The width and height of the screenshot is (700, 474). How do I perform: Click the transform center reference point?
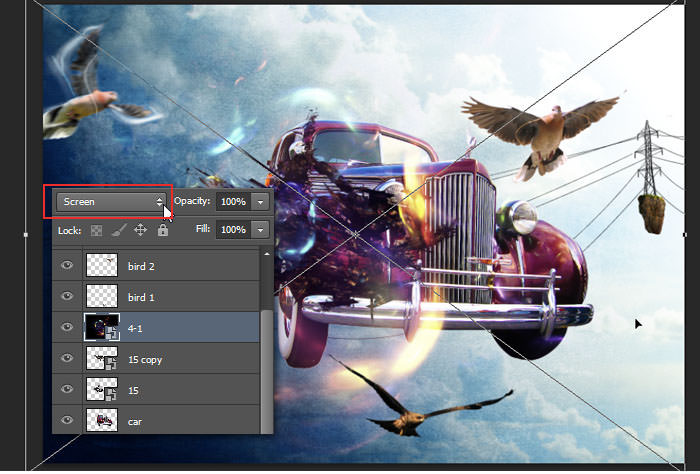(x=355, y=234)
